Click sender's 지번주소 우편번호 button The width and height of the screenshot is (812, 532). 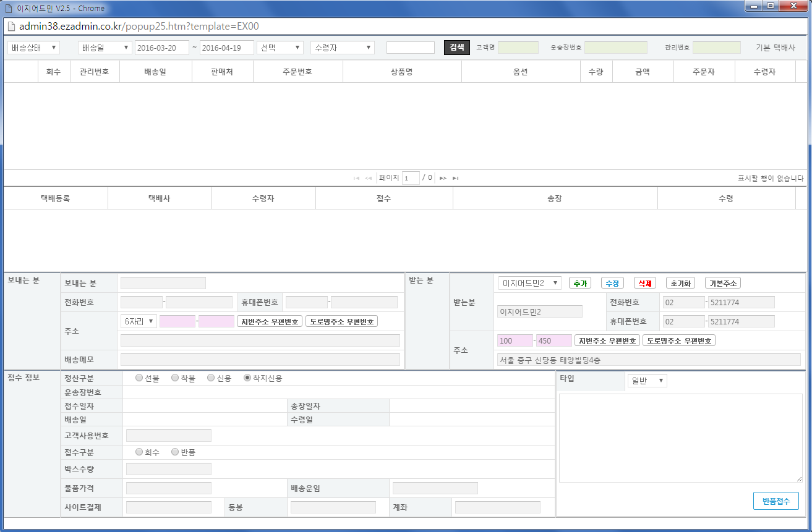(270, 321)
